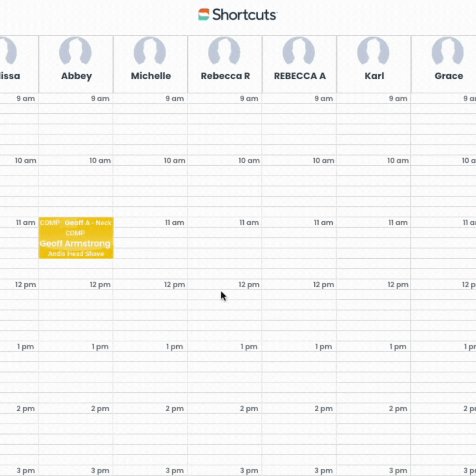Click the Shortcuts logo icon

[x=204, y=14]
